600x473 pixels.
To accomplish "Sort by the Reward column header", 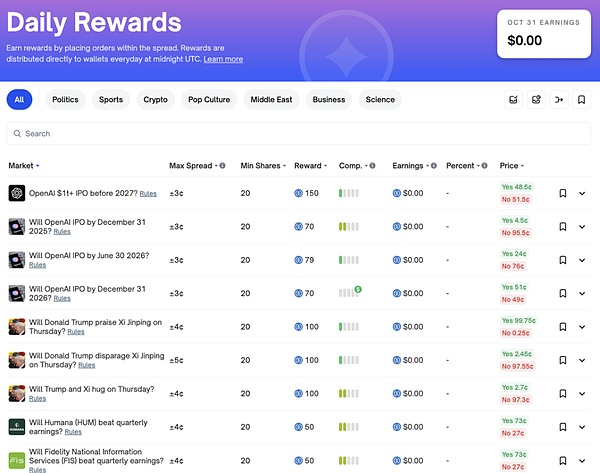I will coord(309,166).
